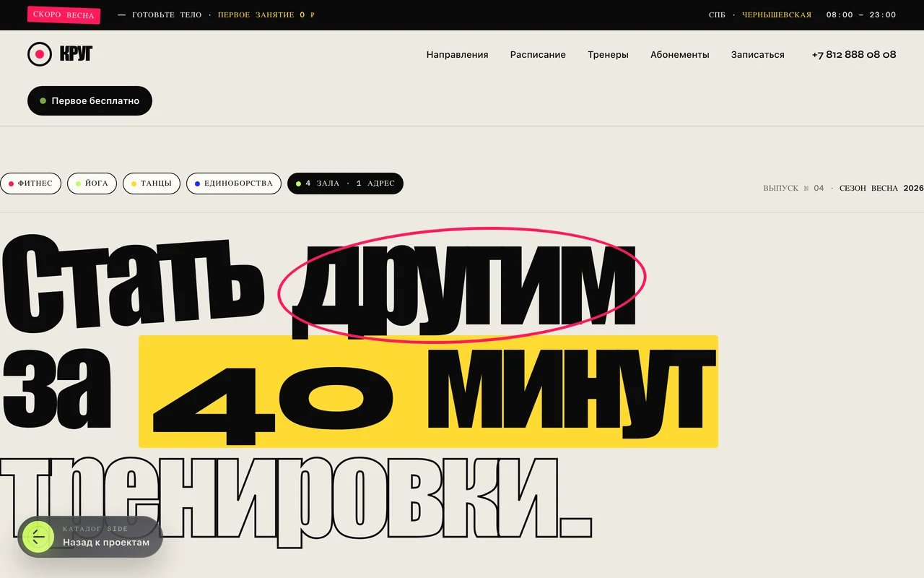Open the Направления menu item
The height and width of the screenshot is (578, 924).
(x=457, y=55)
